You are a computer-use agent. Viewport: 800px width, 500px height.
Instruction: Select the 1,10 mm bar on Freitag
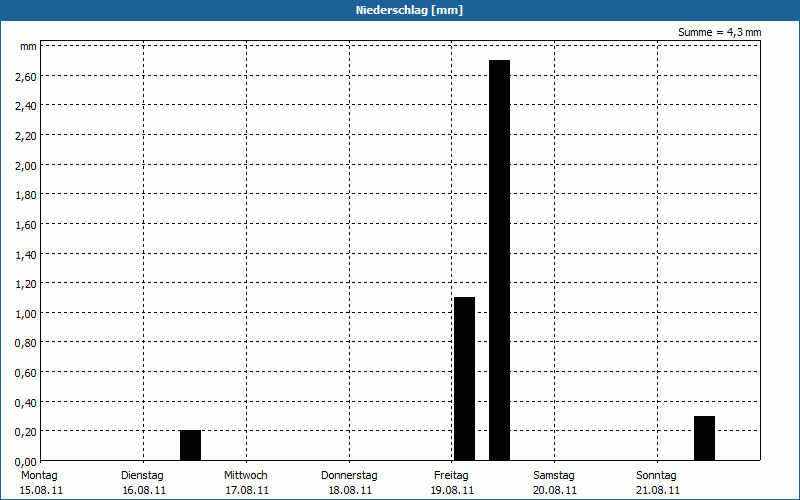(x=464, y=379)
